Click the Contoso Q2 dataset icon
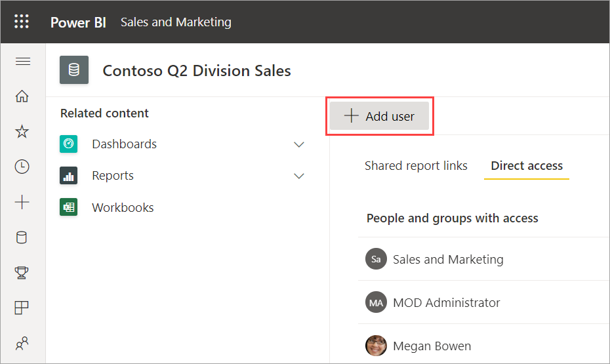The image size is (610, 364). pos(74,70)
